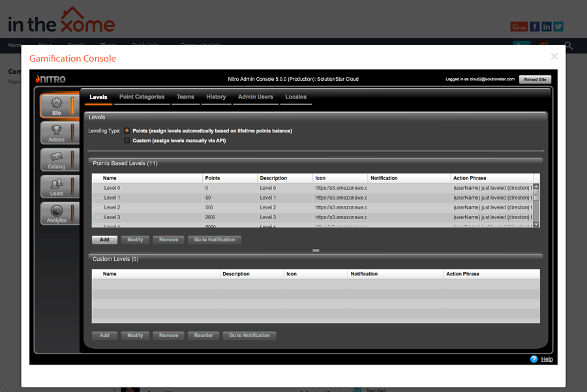Click the splitter handle between level panels
The height and width of the screenshot is (392, 587).
[x=316, y=250]
